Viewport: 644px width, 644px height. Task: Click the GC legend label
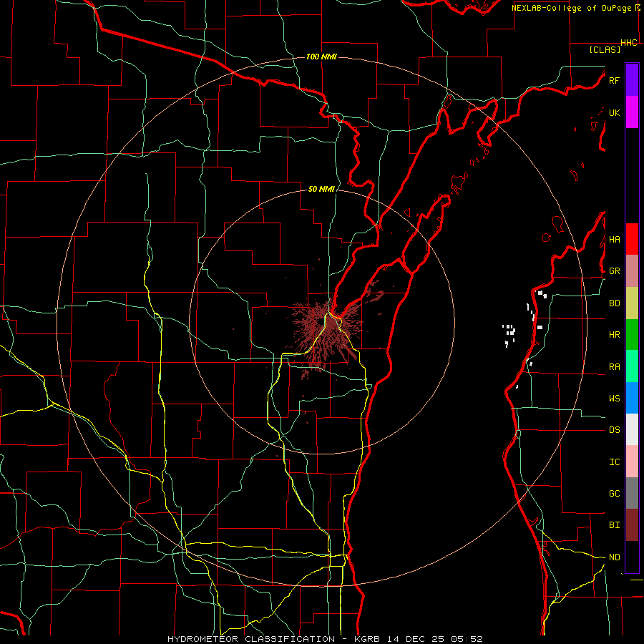(614, 493)
